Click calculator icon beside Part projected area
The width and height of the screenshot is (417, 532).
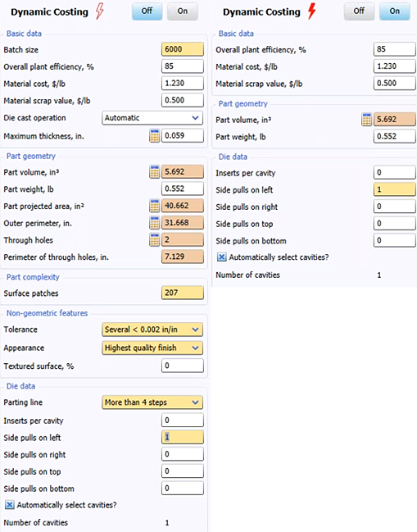(155, 206)
